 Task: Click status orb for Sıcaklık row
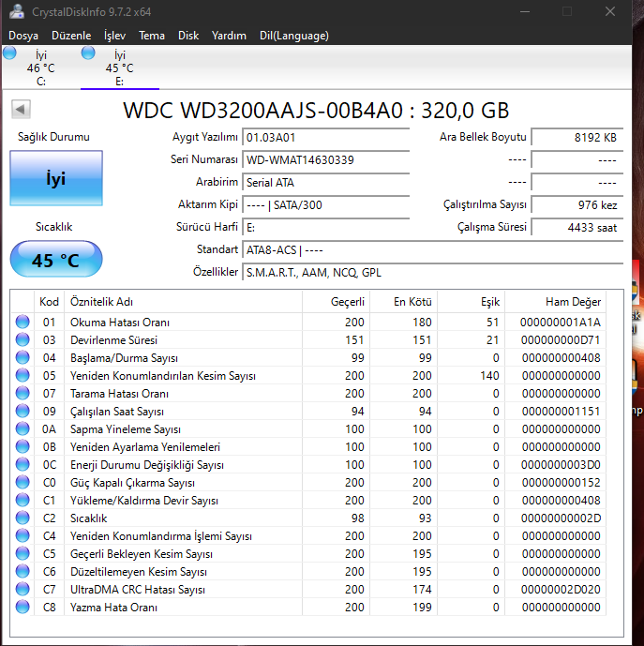pos(22,518)
